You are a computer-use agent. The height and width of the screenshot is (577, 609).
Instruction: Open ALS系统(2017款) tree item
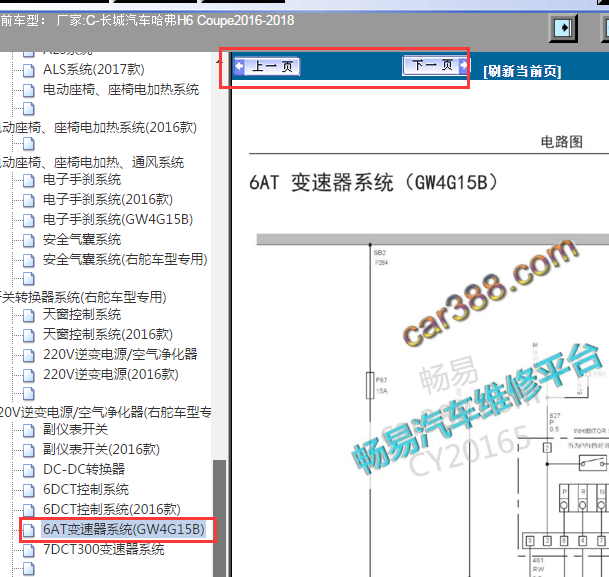[x=94, y=70]
